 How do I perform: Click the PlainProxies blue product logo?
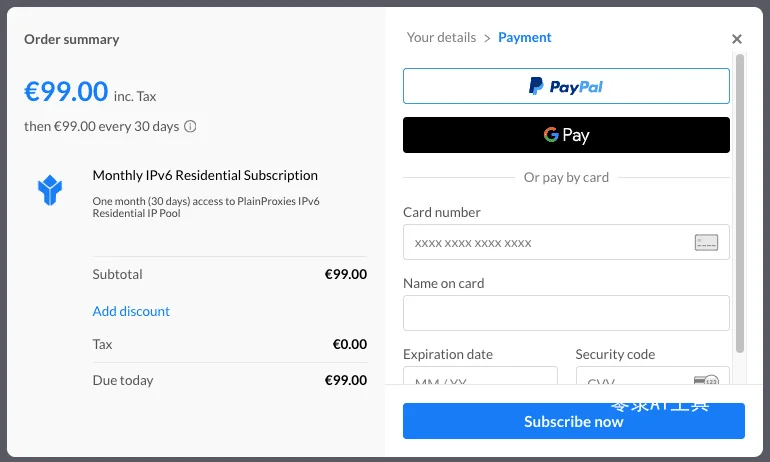(x=50, y=190)
